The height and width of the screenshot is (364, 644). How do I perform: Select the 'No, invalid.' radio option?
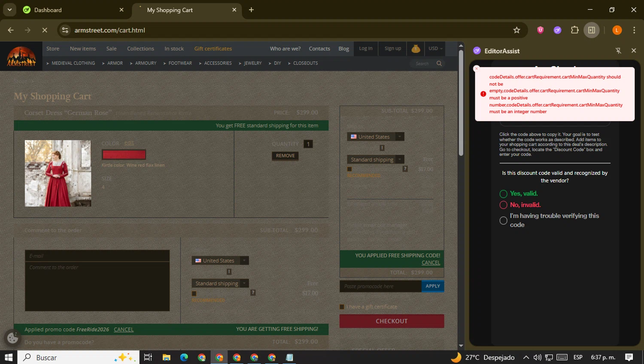(x=504, y=205)
